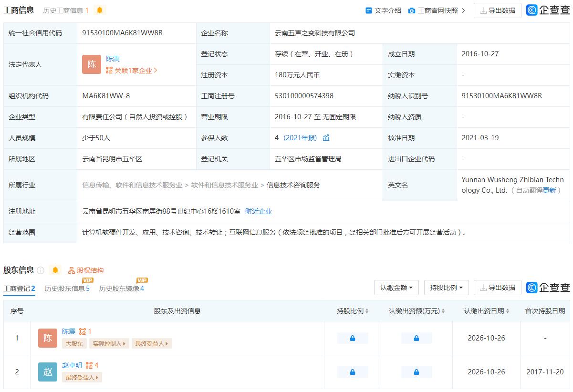Click 导出数据 button in 工商信息 section
Image resolution: width=573 pixels, height=392 pixels.
click(497, 10)
